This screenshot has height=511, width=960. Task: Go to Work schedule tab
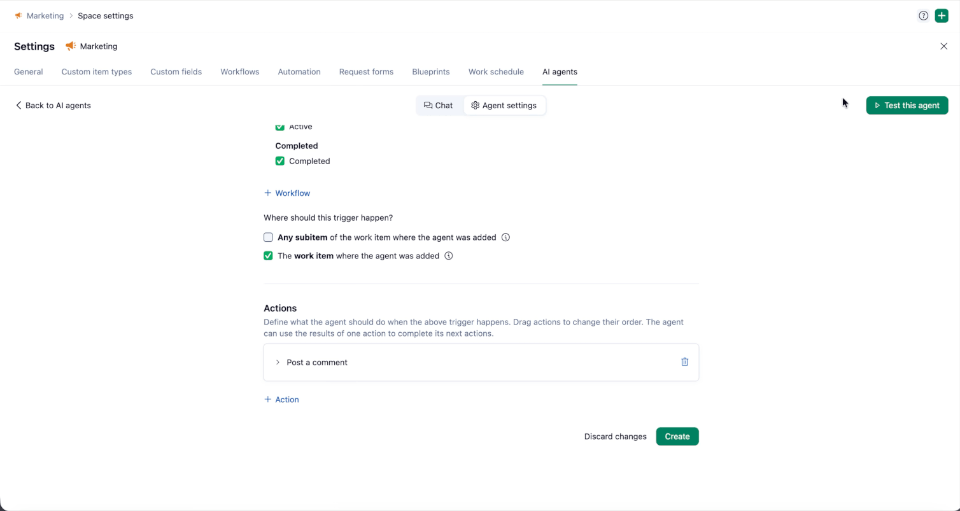click(496, 72)
